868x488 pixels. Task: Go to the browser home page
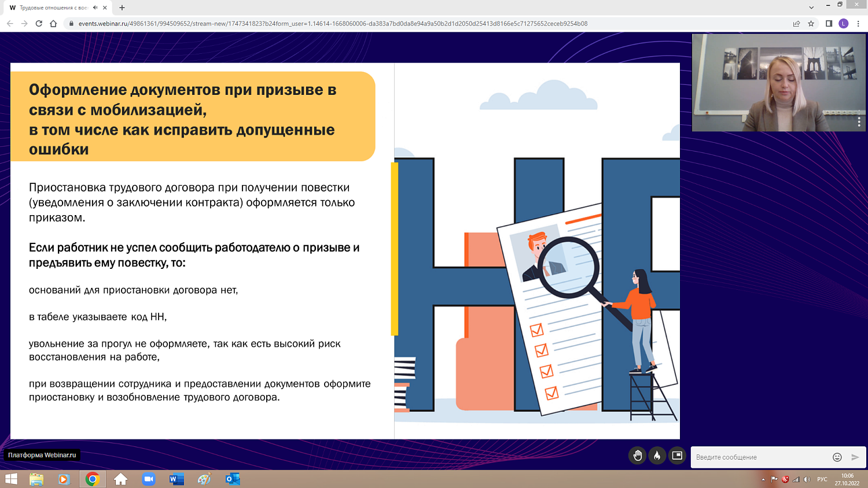[x=53, y=24]
